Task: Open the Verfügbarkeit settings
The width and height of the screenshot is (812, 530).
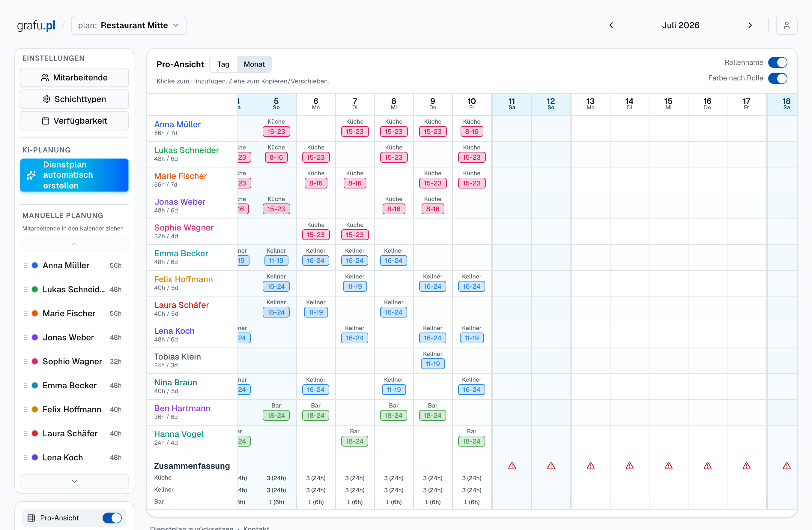Action: (x=74, y=121)
